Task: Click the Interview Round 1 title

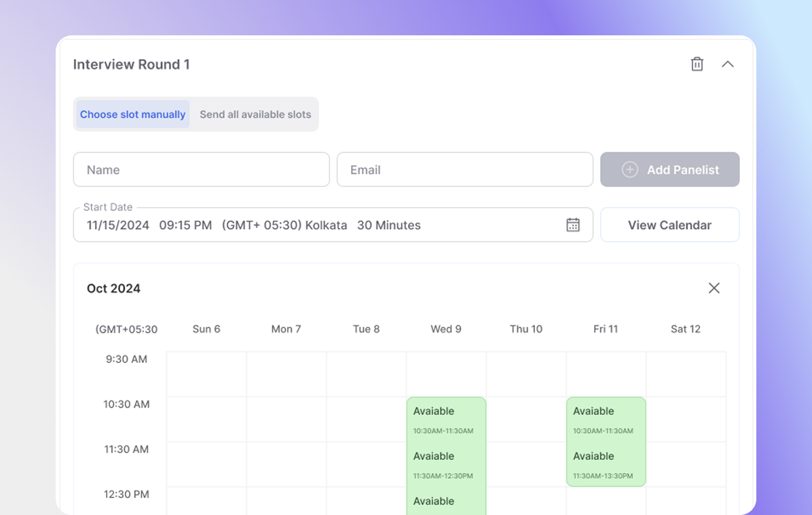Action: tap(132, 65)
